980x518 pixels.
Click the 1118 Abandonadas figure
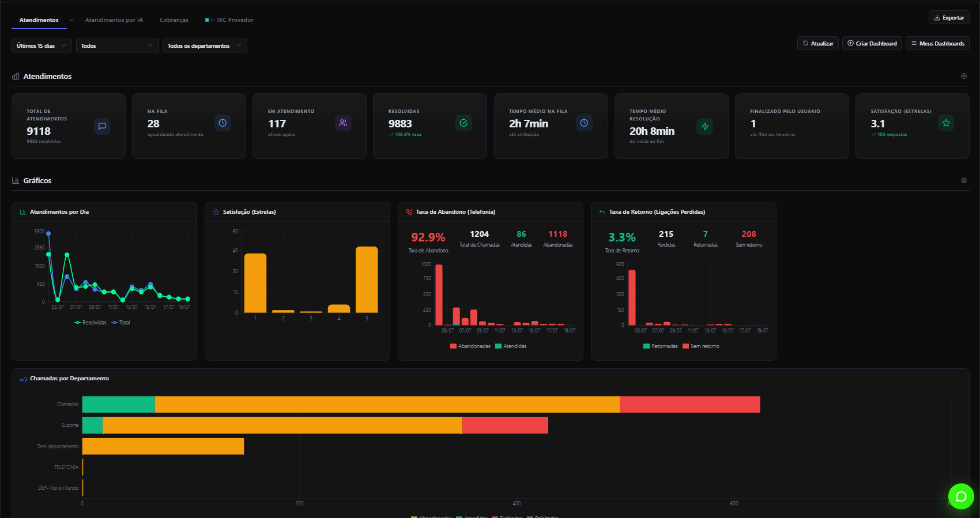(x=558, y=234)
